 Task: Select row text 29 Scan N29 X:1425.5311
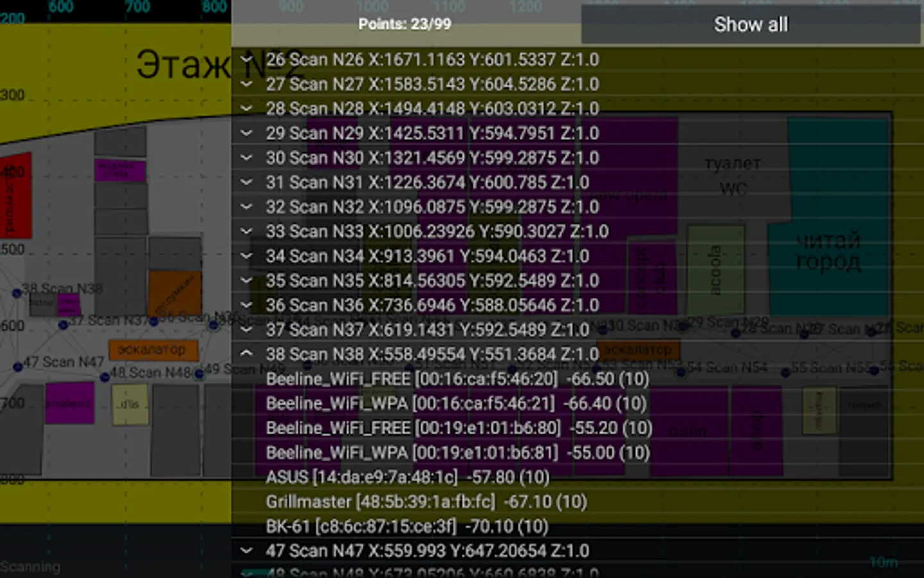click(x=432, y=133)
